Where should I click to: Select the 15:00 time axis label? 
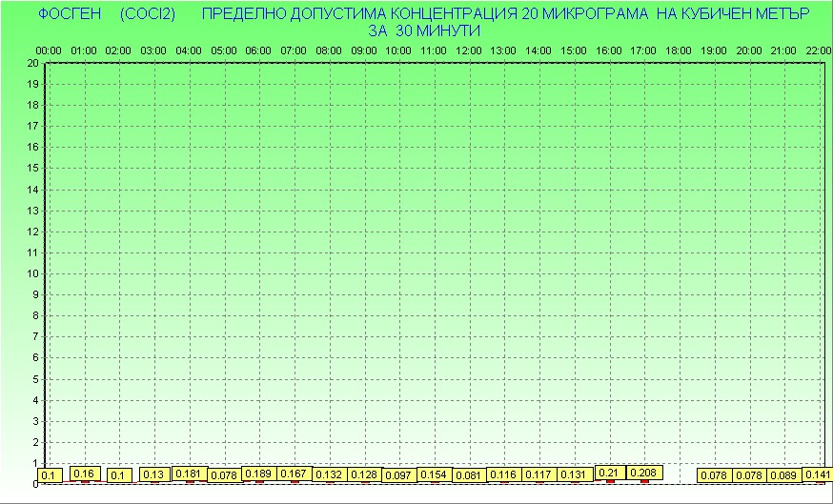point(574,51)
